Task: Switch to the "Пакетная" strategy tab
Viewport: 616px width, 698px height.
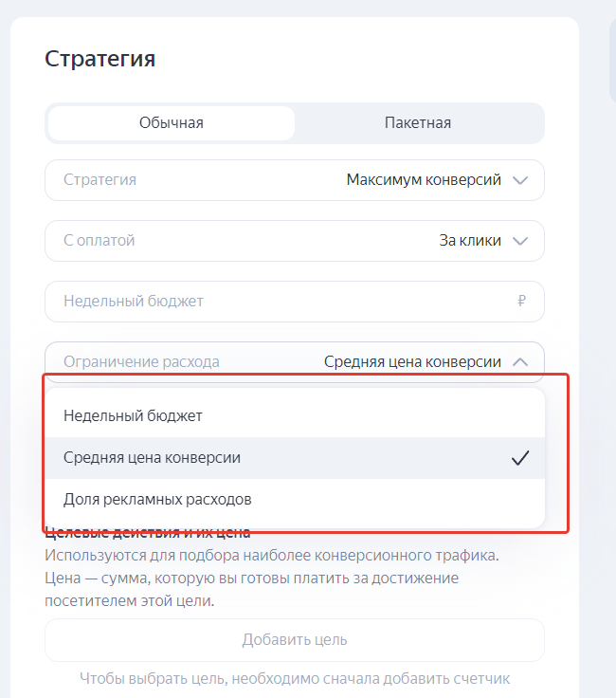Action: tap(418, 122)
